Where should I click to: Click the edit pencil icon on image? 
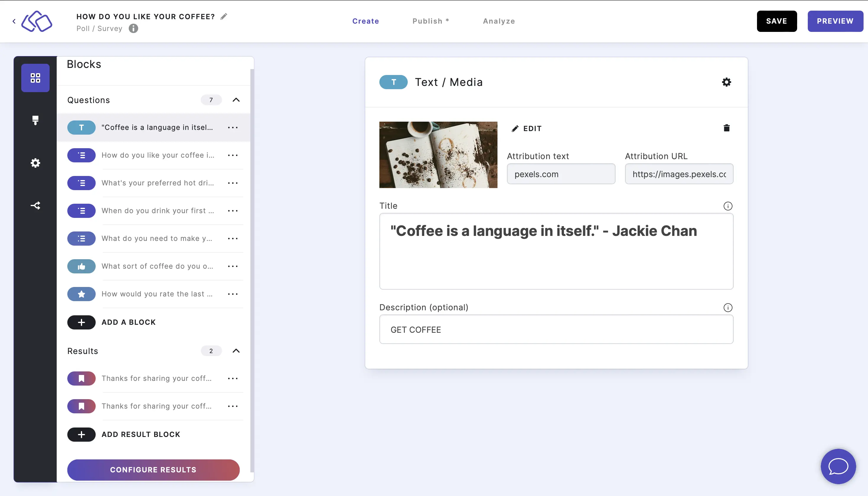[x=515, y=128]
